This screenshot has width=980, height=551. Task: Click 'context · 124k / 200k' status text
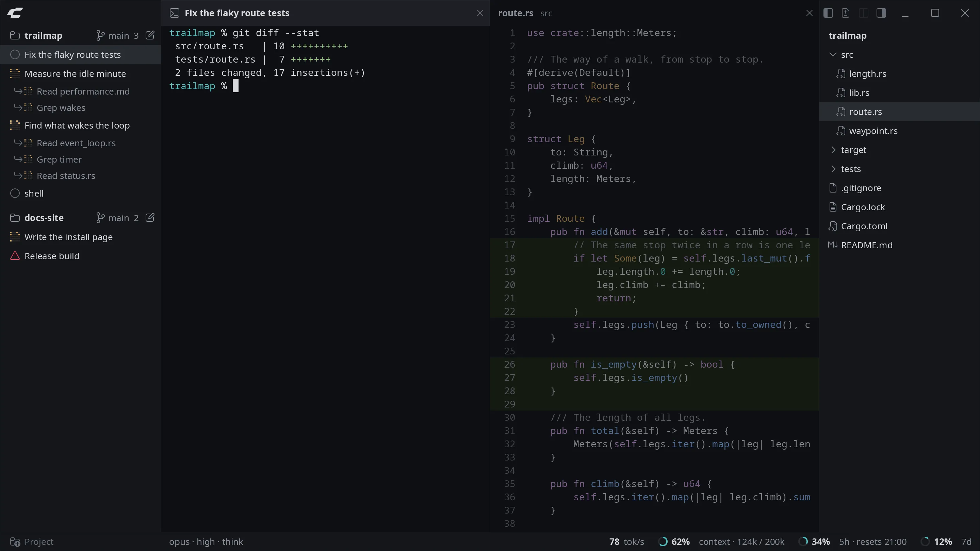click(741, 541)
